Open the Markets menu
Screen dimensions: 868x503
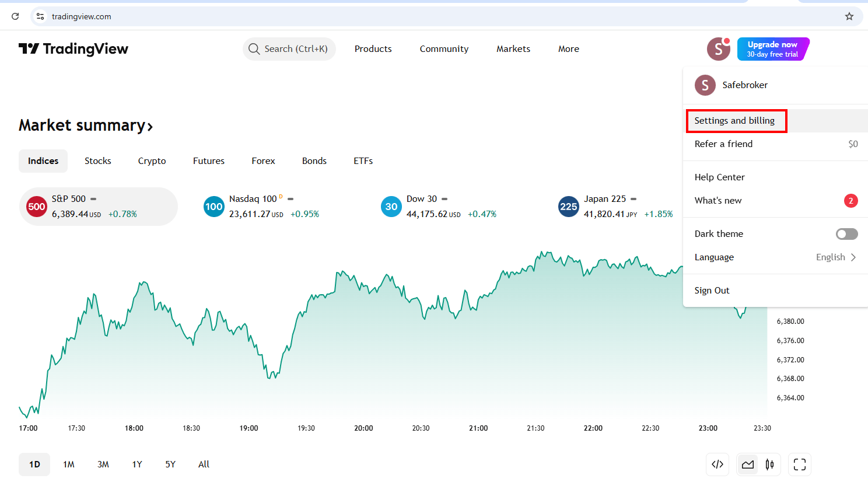pos(513,49)
